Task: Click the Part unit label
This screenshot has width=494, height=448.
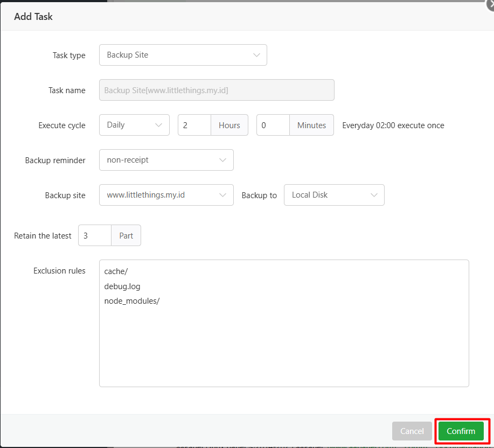Action: click(126, 235)
